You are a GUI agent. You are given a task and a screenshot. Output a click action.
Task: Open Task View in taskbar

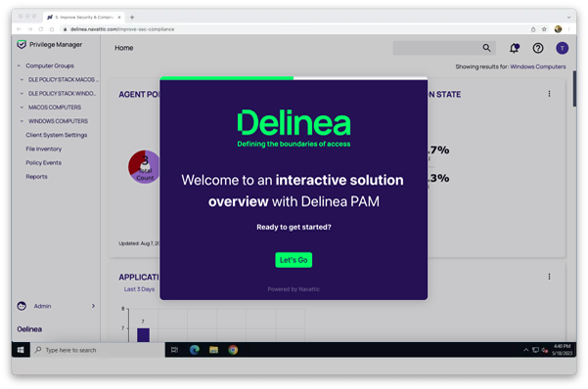pos(174,350)
